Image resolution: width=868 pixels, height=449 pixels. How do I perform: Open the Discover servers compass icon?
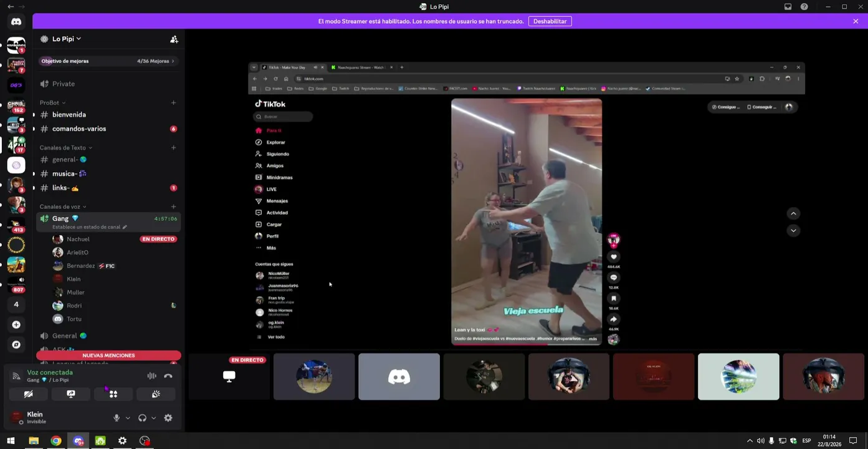pos(16,344)
